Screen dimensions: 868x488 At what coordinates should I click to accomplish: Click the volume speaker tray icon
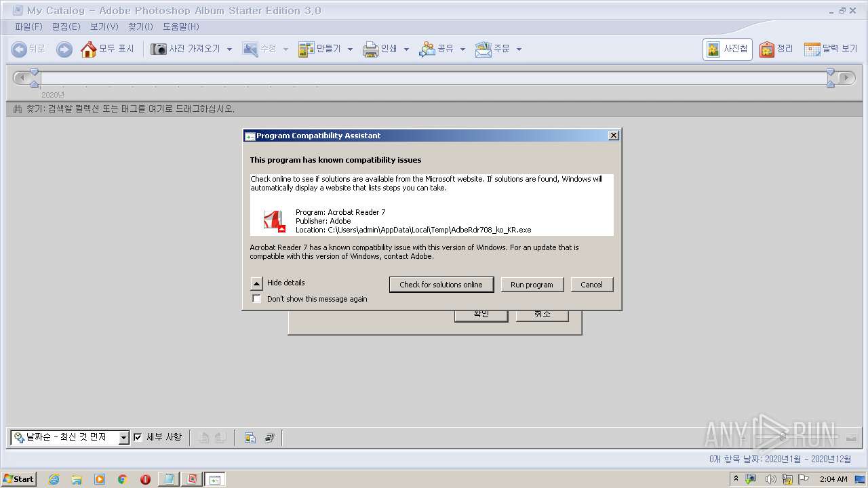pos(770,479)
